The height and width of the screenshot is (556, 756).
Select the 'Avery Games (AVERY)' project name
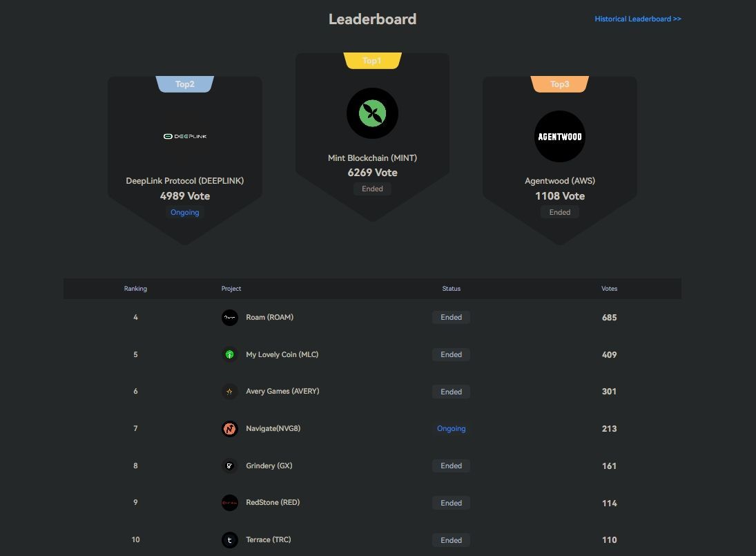[282, 391]
